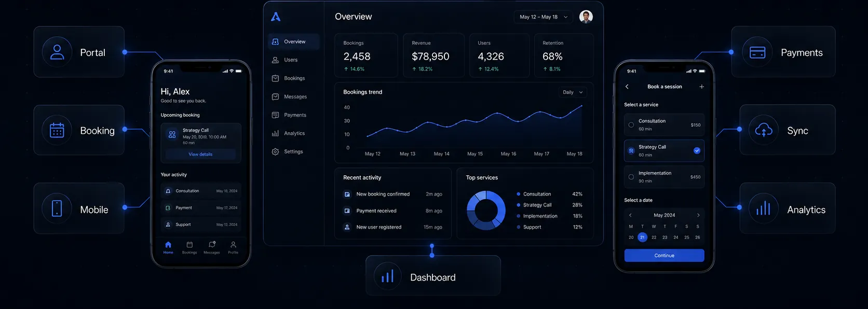Open Analytics in the dashboard sidebar

pos(294,133)
